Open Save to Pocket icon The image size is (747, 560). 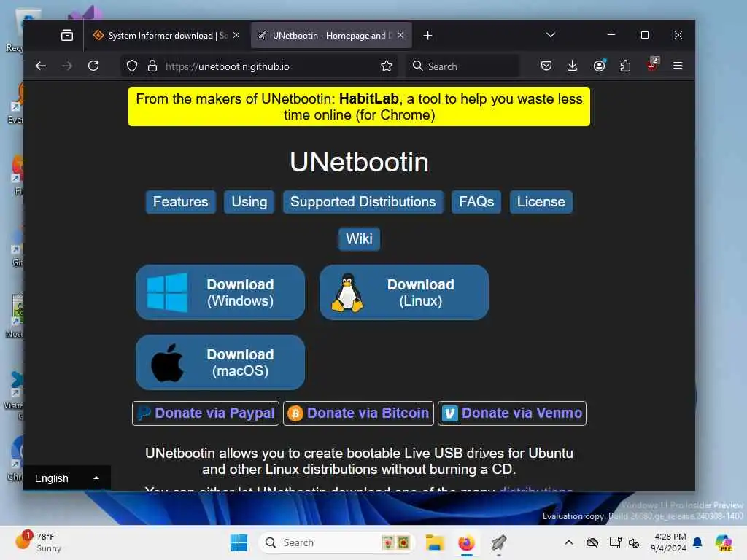point(546,66)
